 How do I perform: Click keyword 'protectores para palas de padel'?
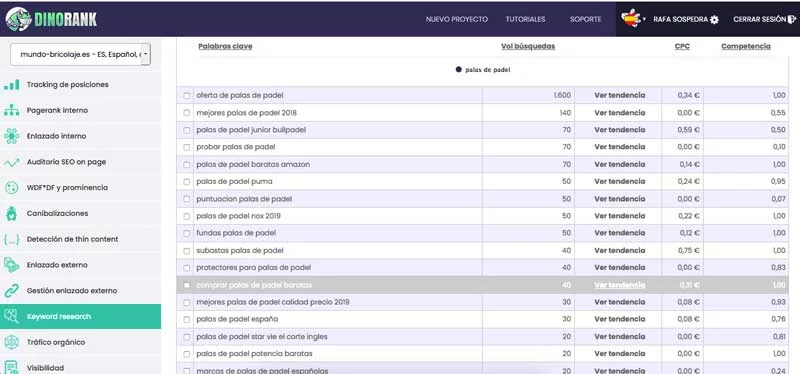tap(253, 268)
